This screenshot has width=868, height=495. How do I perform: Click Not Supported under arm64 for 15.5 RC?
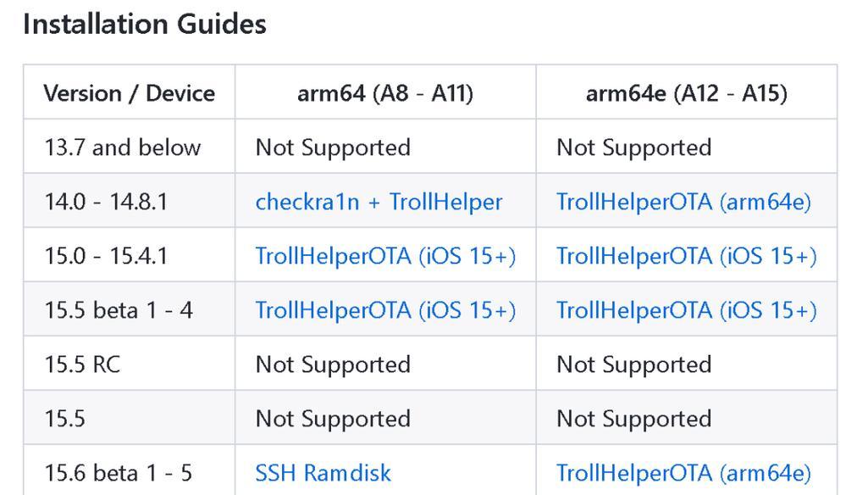(x=333, y=364)
